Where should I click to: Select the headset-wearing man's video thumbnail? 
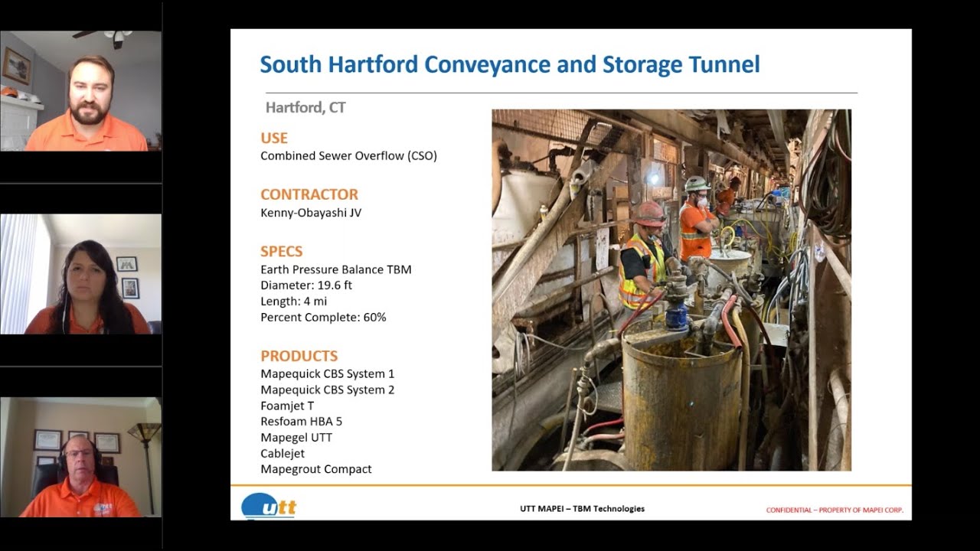pyautogui.click(x=80, y=457)
